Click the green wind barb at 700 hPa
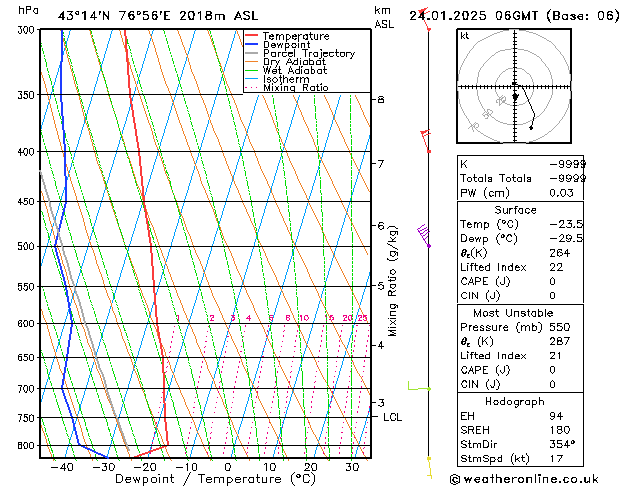The image size is (629, 486). 420,387
